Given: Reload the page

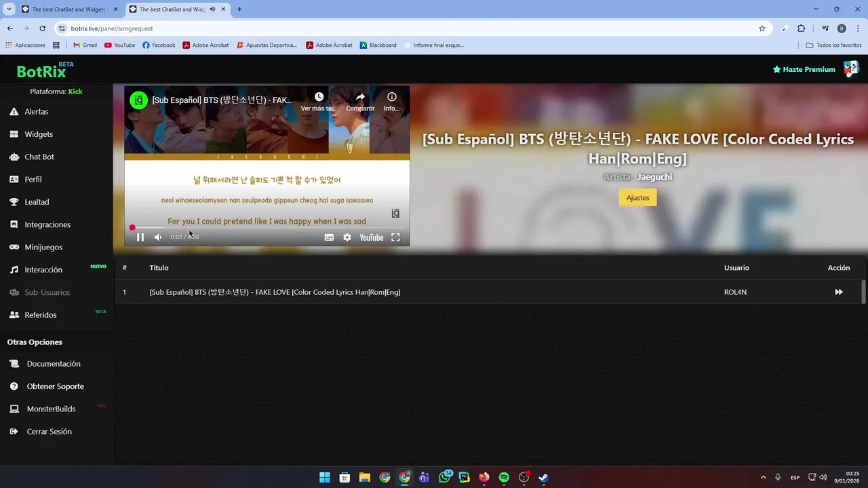Looking at the screenshot, I should 42,28.
